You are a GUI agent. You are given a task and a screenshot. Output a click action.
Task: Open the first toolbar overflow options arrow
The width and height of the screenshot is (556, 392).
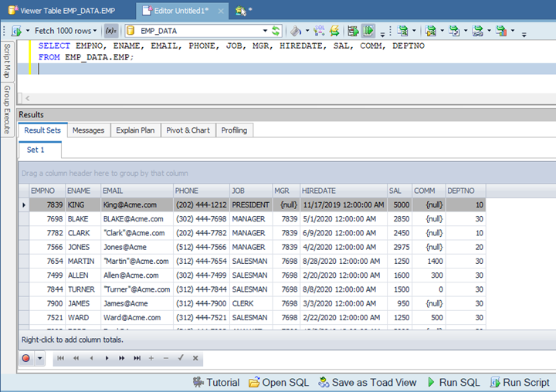pos(382,34)
